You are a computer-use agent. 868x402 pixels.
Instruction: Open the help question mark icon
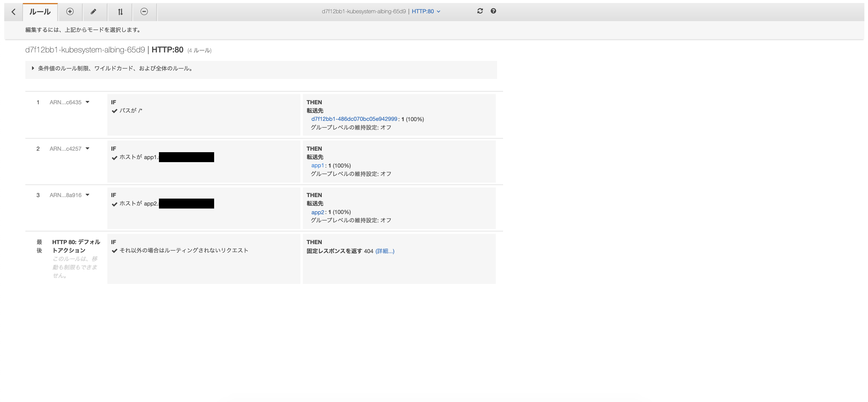pos(493,11)
